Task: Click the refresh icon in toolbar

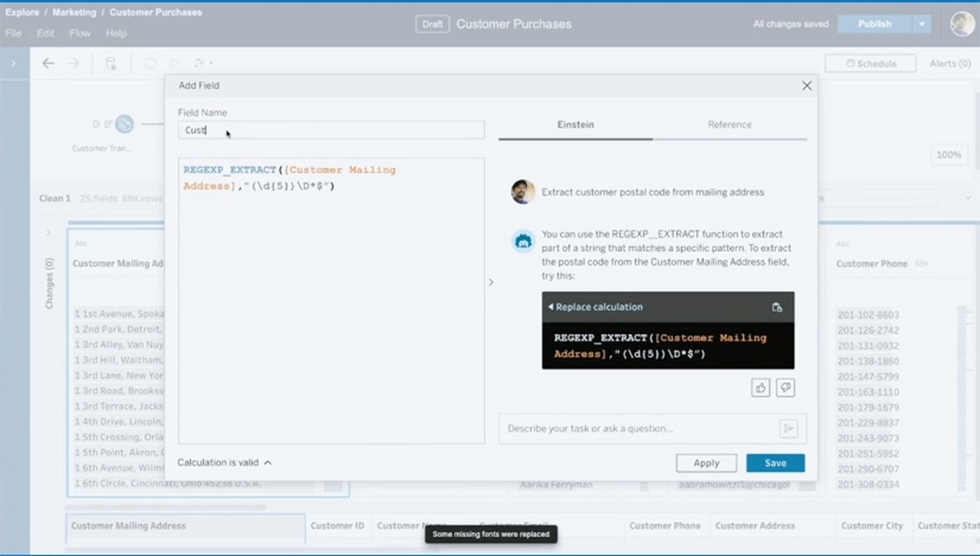Action: [x=150, y=64]
